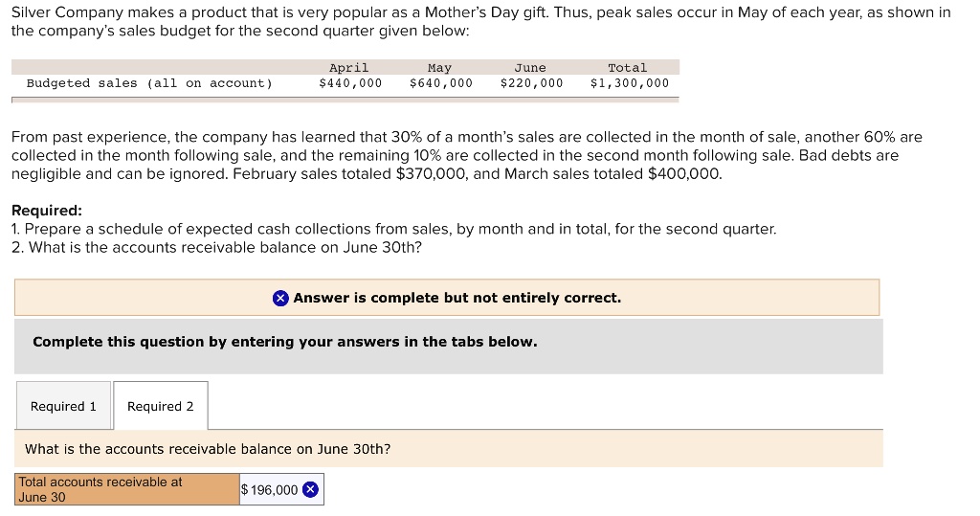Select the $1,300,000 total sales cell

tap(630, 83)
